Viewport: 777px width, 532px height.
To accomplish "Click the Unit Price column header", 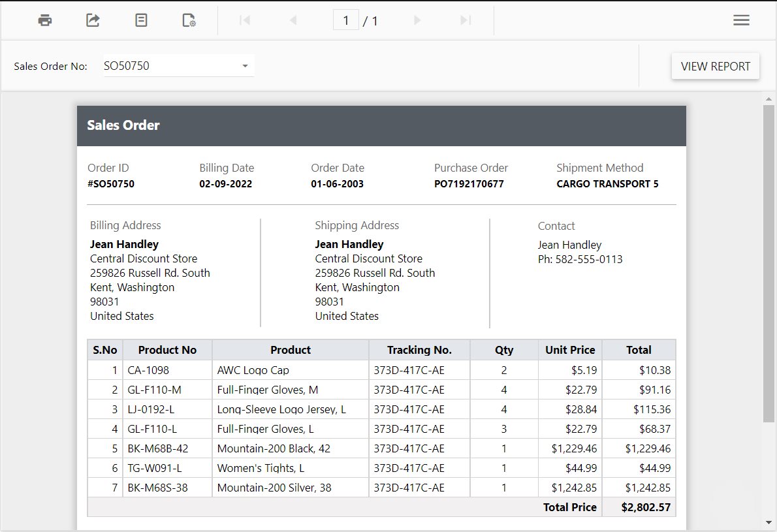I will click(570, 350).
